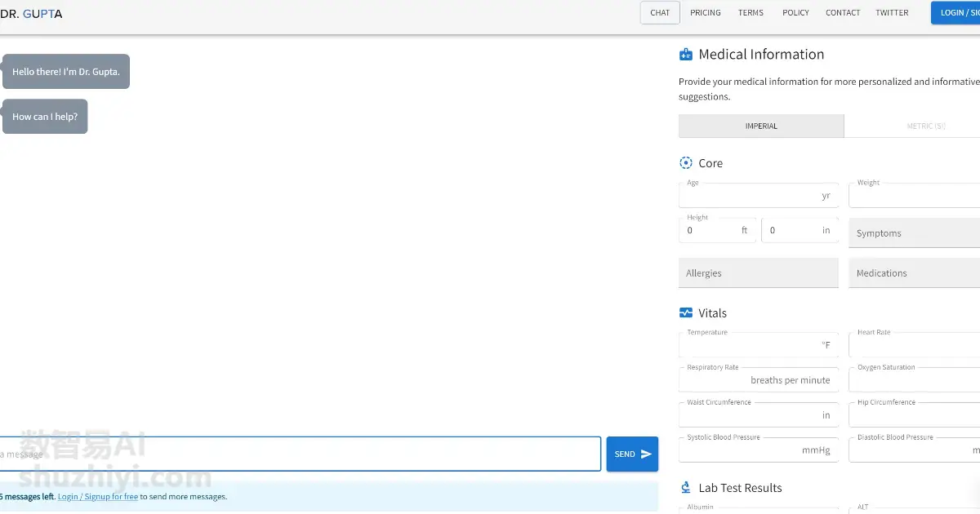Click the Oxygen Saturation field
Screen dimensions: 980x514
click(x=914, y=380)
